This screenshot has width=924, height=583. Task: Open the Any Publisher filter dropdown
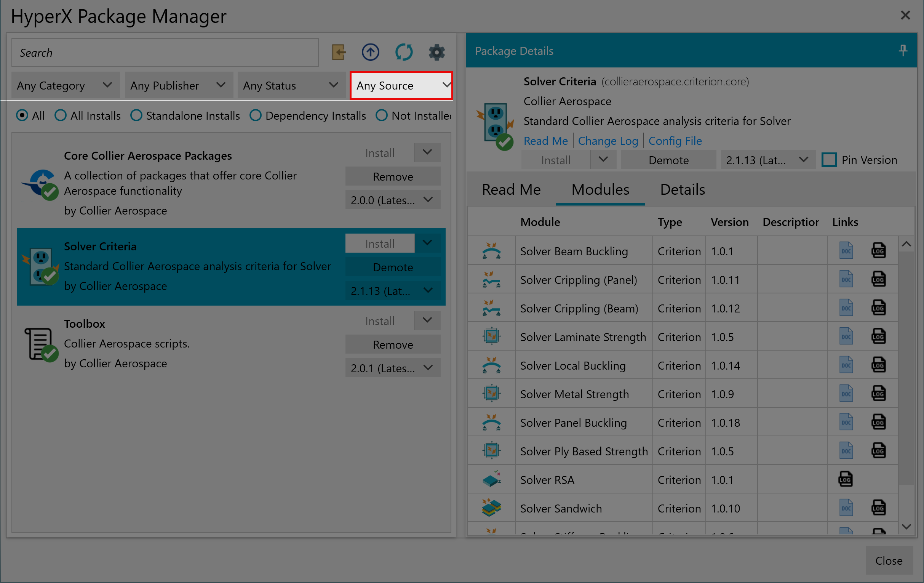click(179, 85)
